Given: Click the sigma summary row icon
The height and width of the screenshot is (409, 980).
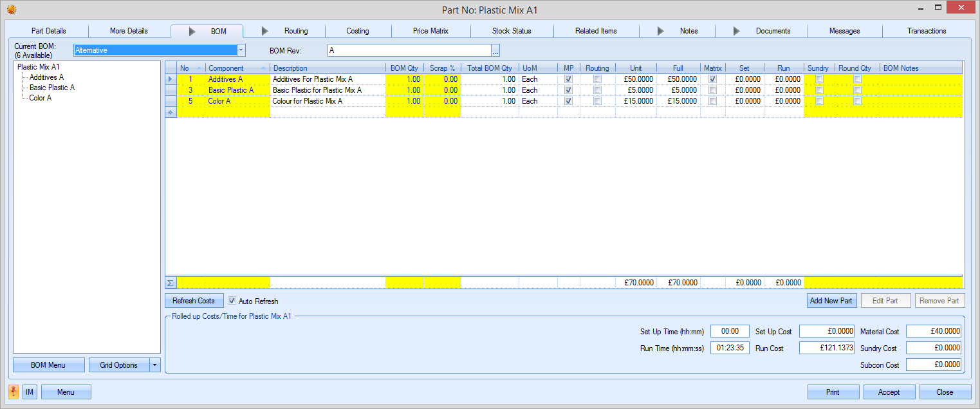Looking at the screenshot, I should 171,283.
